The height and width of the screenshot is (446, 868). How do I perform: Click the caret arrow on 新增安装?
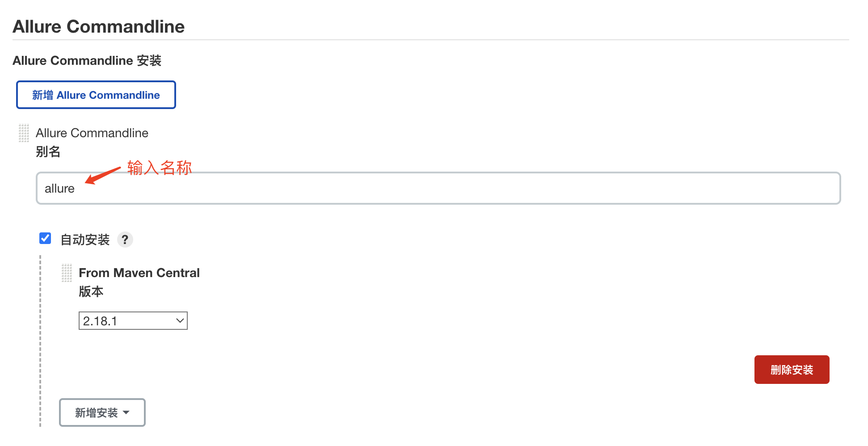(x=126, y=412)
